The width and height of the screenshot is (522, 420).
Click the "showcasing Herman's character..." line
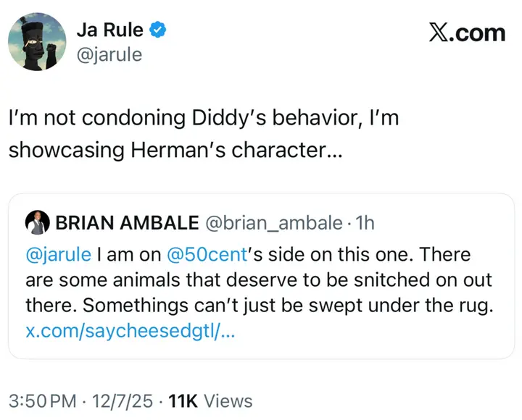[175, 151]
